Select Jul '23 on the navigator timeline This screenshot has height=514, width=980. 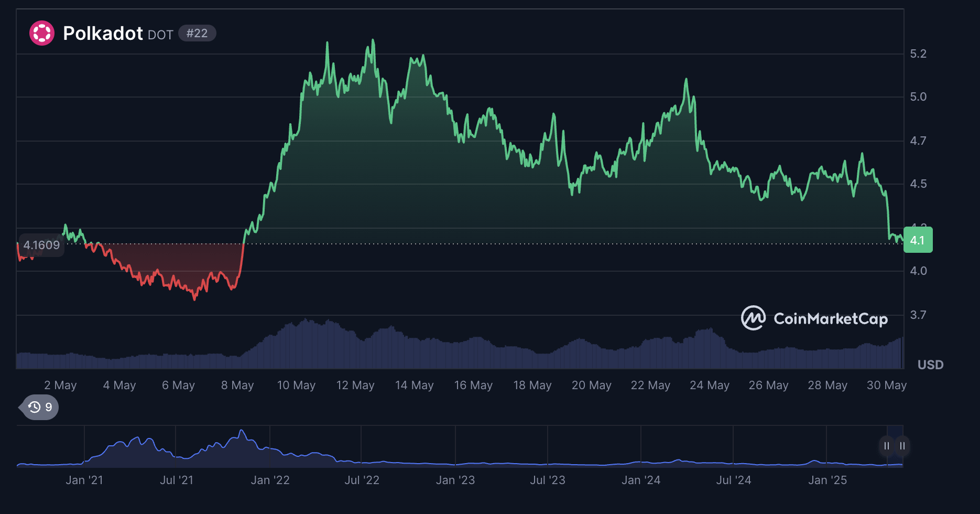548,480
